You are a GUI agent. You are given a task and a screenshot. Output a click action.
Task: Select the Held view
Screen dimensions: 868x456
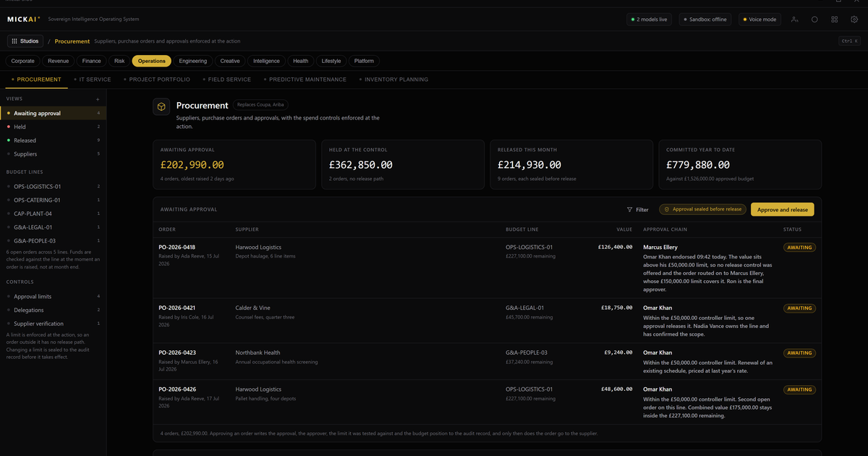[53, 127]
